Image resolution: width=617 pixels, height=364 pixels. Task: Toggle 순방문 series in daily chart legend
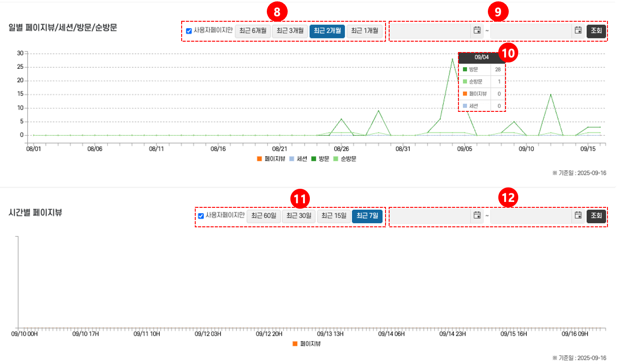coord(344,159)
